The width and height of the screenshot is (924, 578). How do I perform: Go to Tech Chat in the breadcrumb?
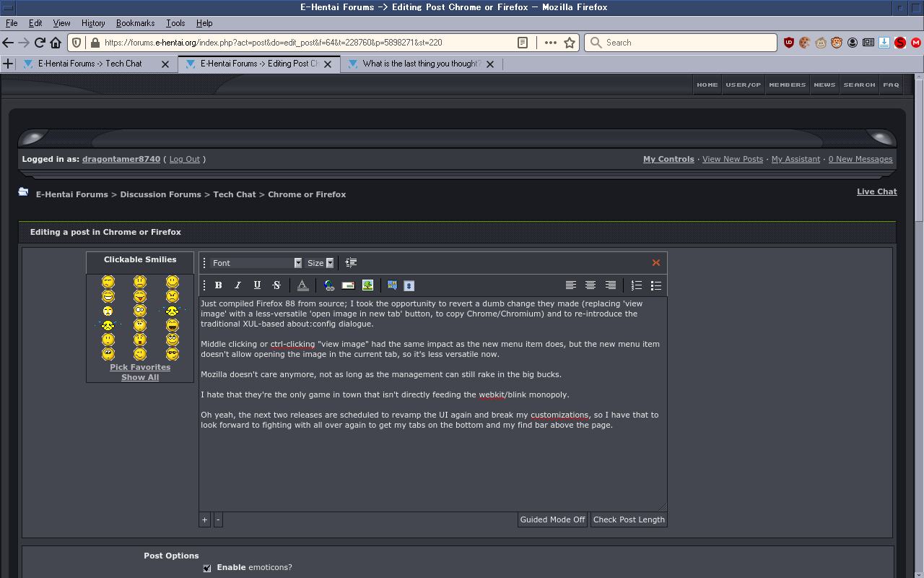click(235, 194)
